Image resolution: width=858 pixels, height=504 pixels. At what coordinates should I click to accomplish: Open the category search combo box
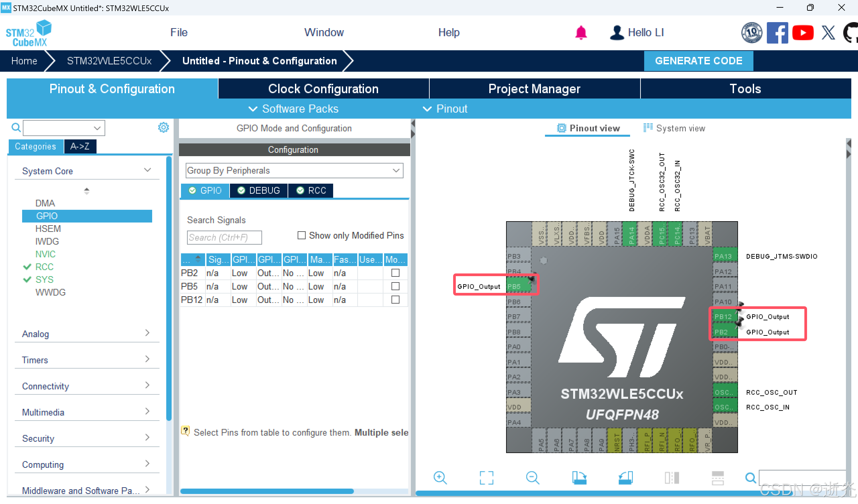pyautogui.click(x=64, y=128)
